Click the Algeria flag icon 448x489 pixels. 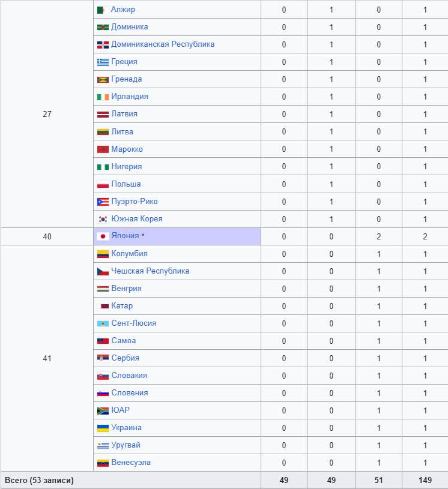tap(103, 10)
